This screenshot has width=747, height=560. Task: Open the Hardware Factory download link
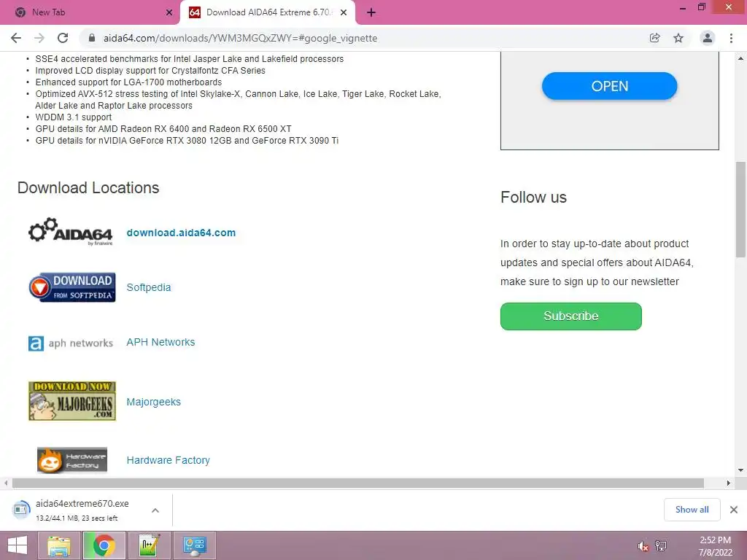[x=169, y=461]
